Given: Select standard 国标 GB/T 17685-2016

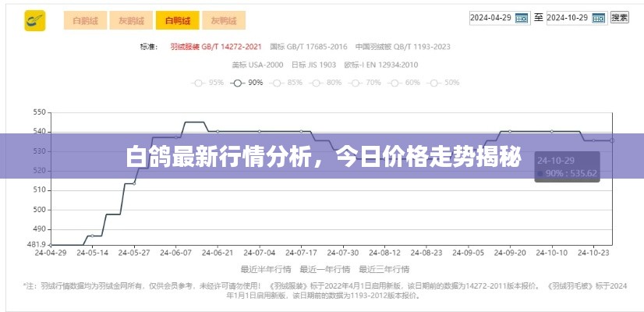Looking at the screenshot, I should (x=309, y=46).
